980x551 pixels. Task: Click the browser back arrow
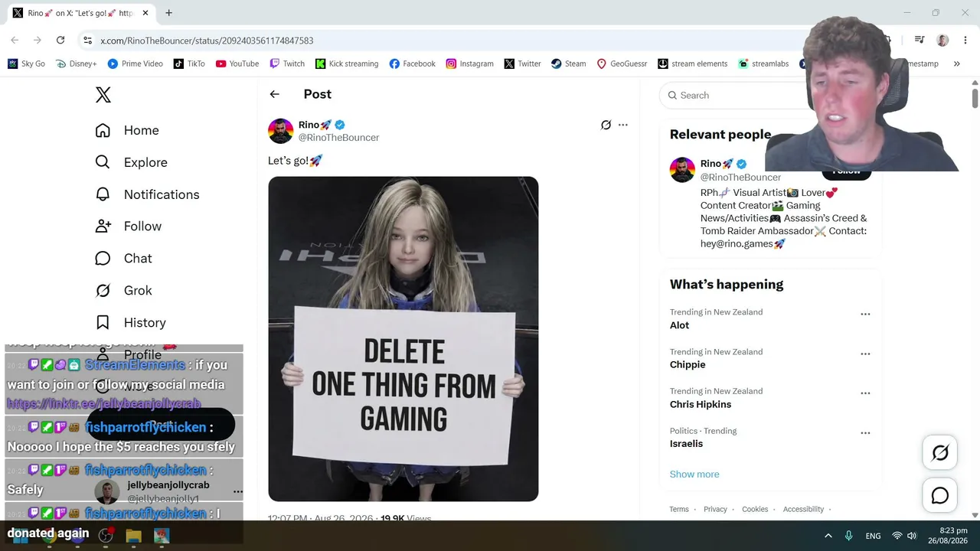click(15, 41)
